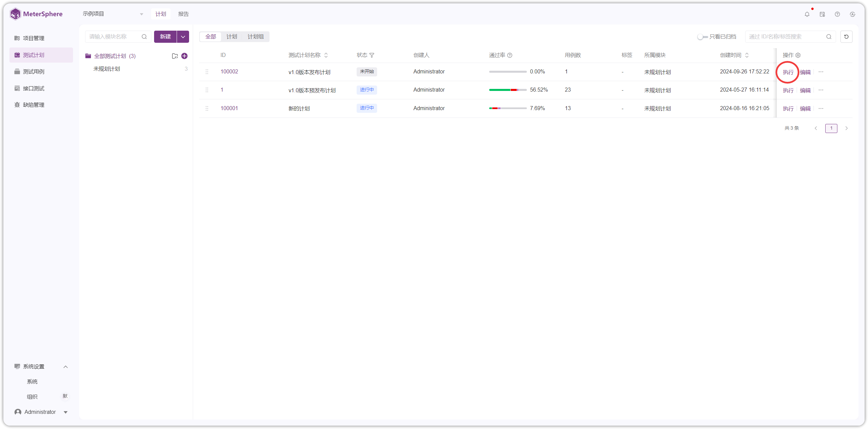Click the refresh table button
This screenshot has width=868, height=429.
pyautogui.click(x=846, y=37)
